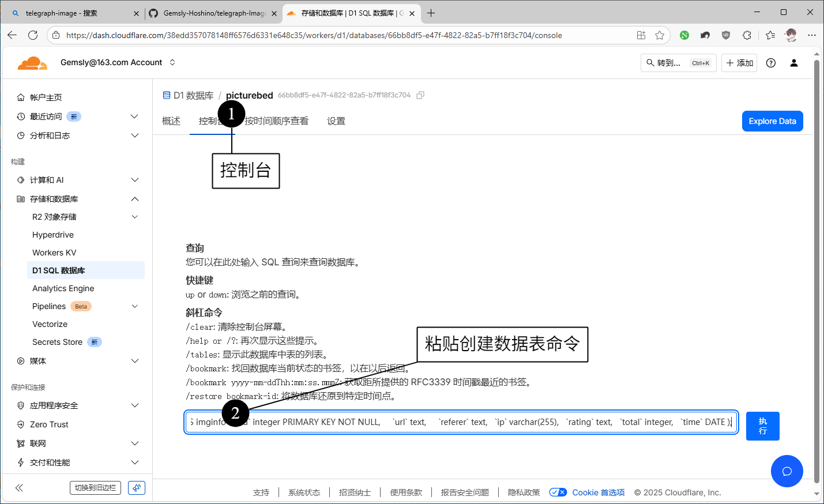
Task: Open the blue chat support bubble
Action: tap(787, 471)
